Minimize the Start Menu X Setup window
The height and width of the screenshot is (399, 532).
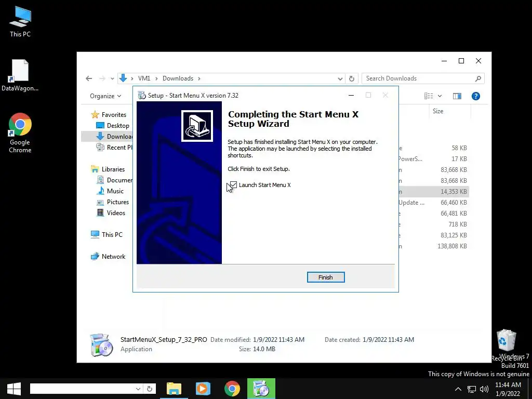[x=351, y=96]
